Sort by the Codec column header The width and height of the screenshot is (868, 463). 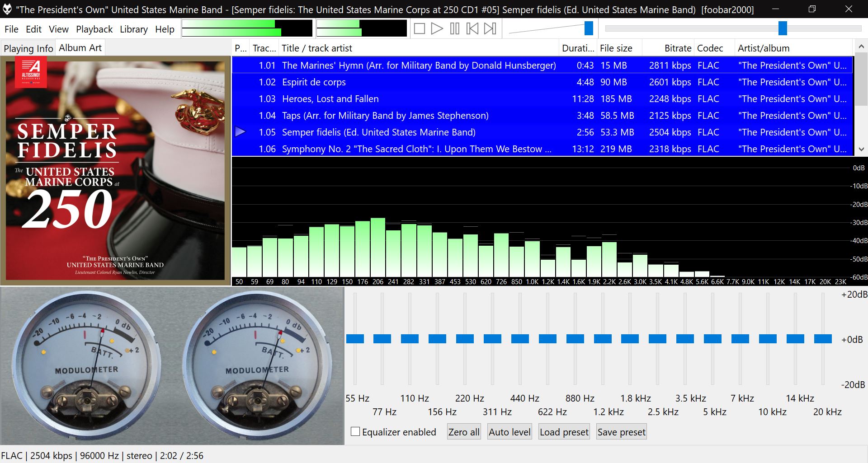714,48
